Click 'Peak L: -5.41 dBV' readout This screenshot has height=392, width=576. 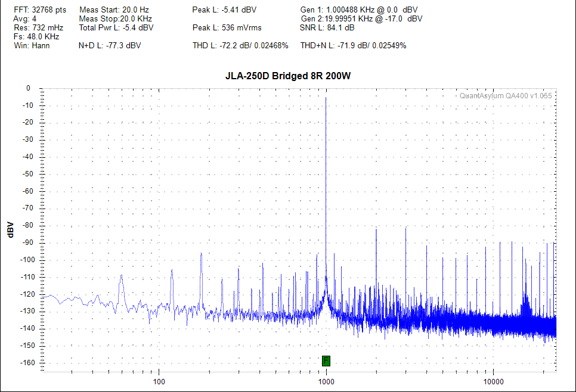click(x=224, y=10)
